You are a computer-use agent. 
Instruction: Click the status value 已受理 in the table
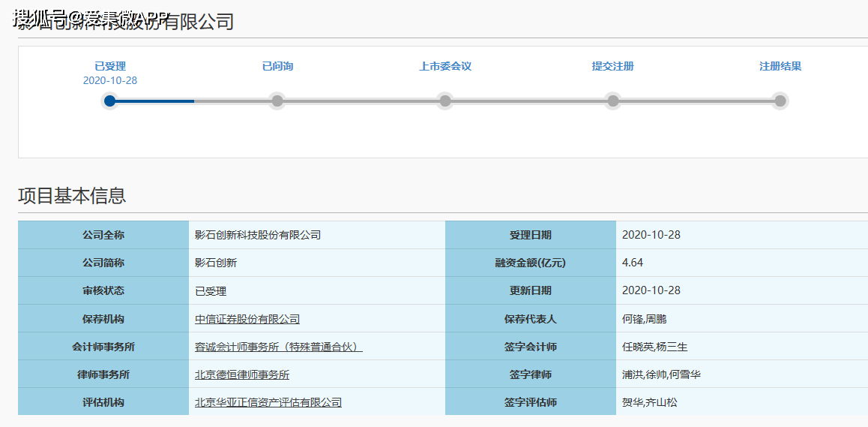pyautogui.click(x=211, y=291)
